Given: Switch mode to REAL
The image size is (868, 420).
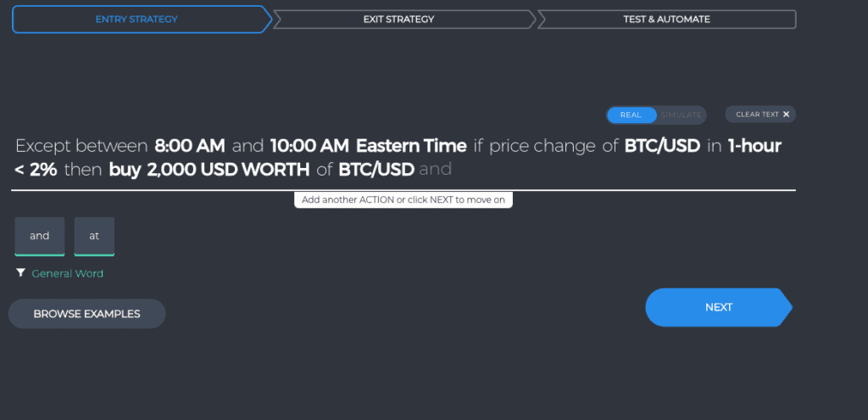Looking at the screenshot, I should (631, 115).
